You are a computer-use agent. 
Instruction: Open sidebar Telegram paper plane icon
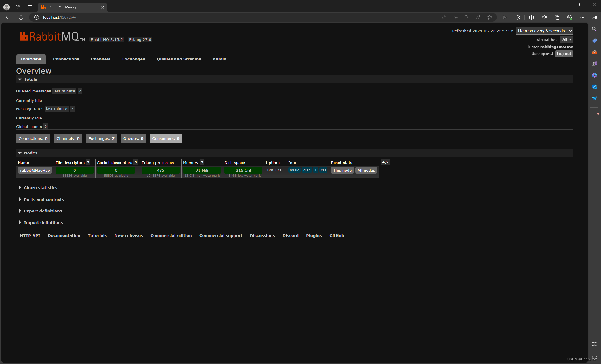point(594,98)
